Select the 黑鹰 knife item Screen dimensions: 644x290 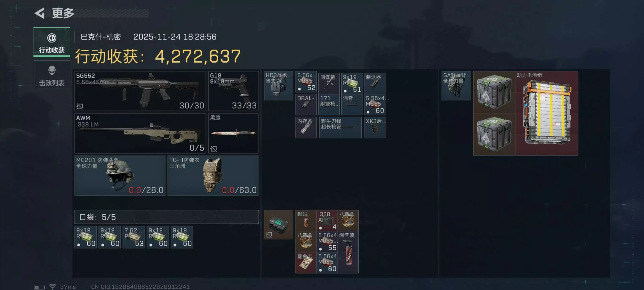[x=233, y=133]
